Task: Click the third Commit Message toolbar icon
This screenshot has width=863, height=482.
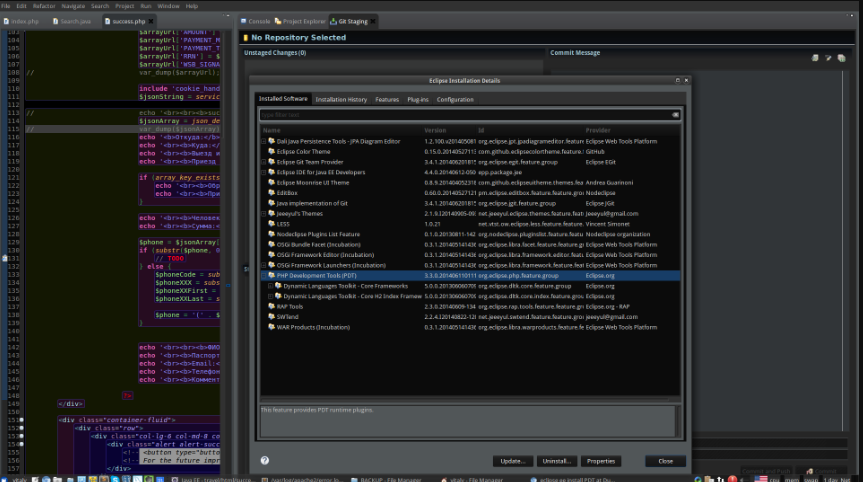Action: [842, 58]
